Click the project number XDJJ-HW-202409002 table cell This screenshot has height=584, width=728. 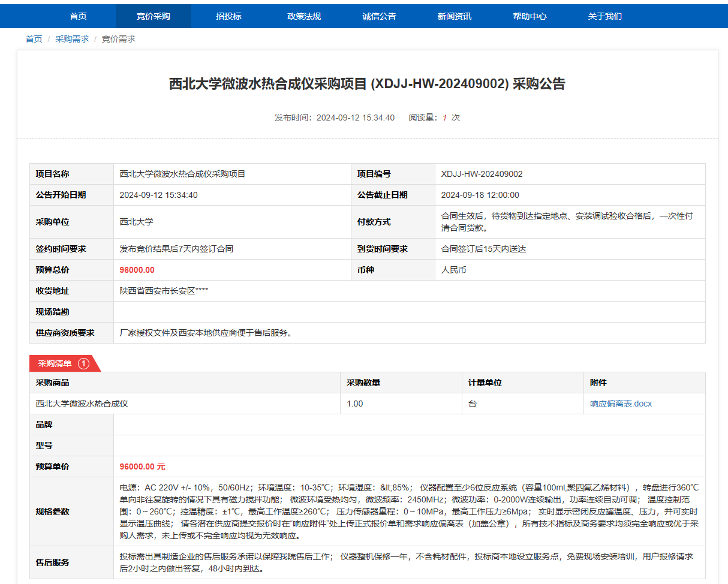coord(482,174)
